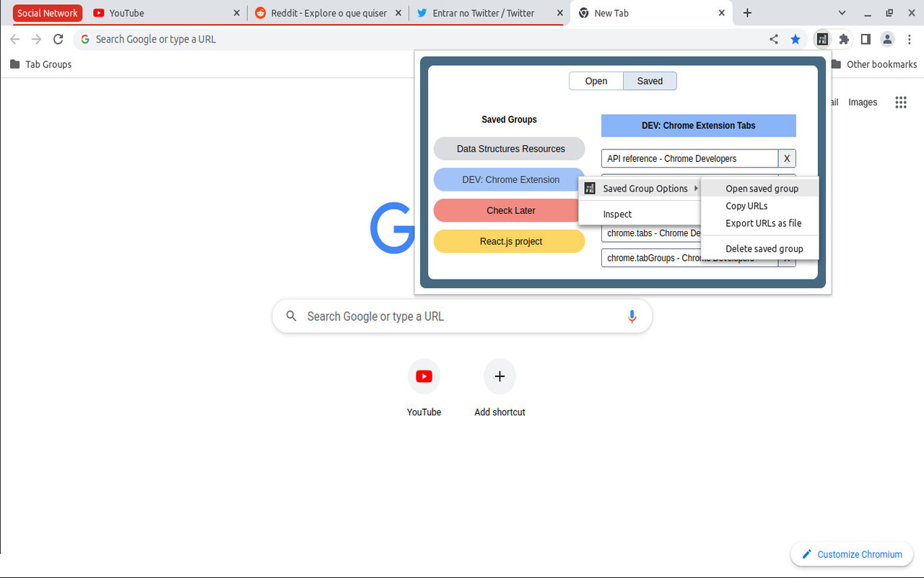Reload the page with refresh icon
Viewport: 924px width, 578px height.
click(58, 39)
